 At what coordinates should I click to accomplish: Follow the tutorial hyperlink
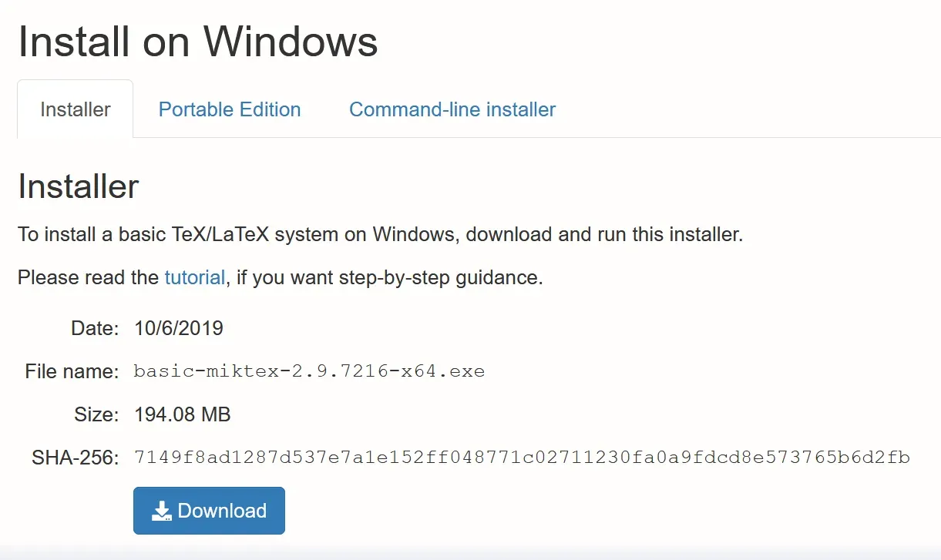(x=195, y=277)
